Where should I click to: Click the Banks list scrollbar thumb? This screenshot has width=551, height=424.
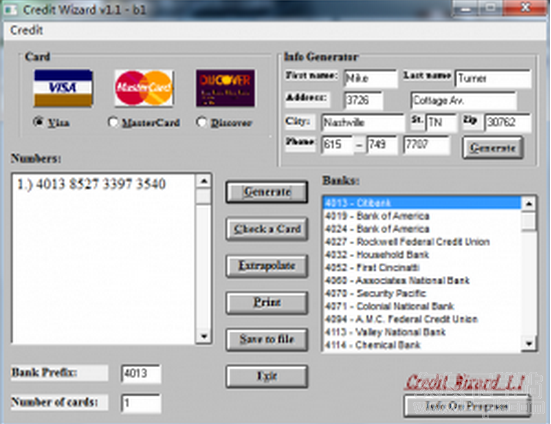pyautogui.click(x=529, y=221)
